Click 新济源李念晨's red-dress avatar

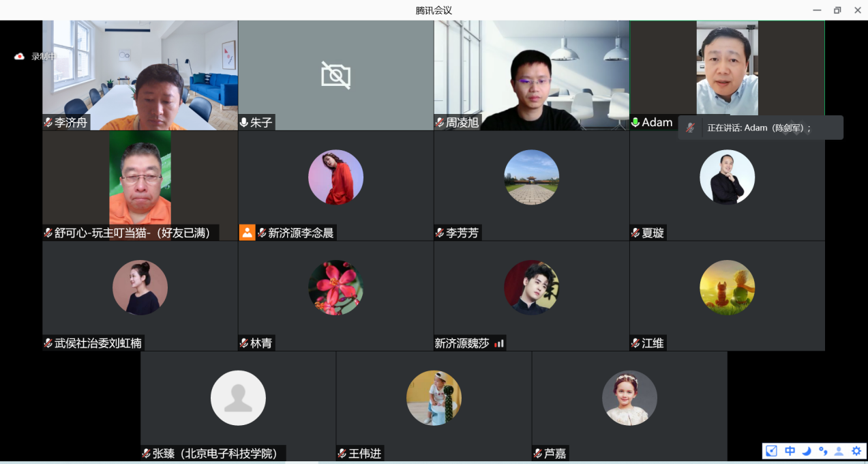[335, 177]
